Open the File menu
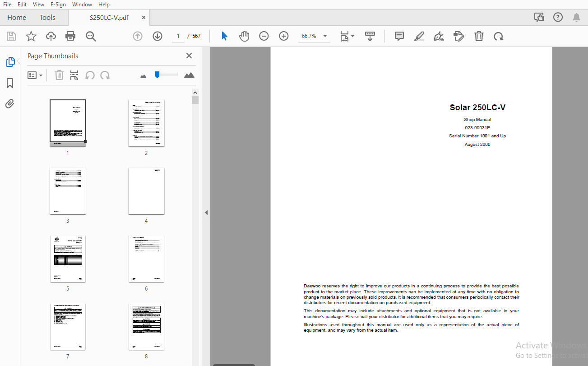The height and width of the screenshot is (366, 588). tap(7, 4)
